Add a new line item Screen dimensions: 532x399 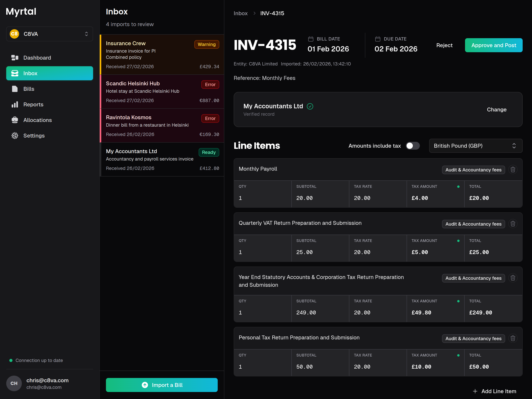494,391
